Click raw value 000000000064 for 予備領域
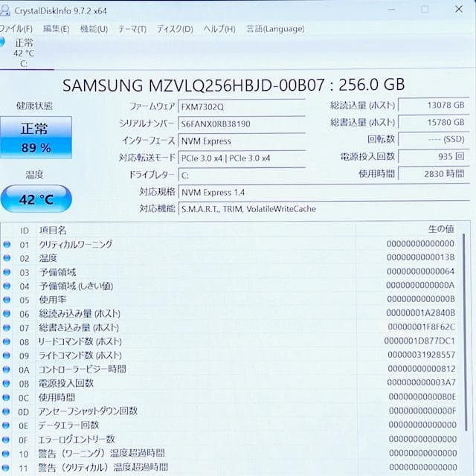 [421, 271]
